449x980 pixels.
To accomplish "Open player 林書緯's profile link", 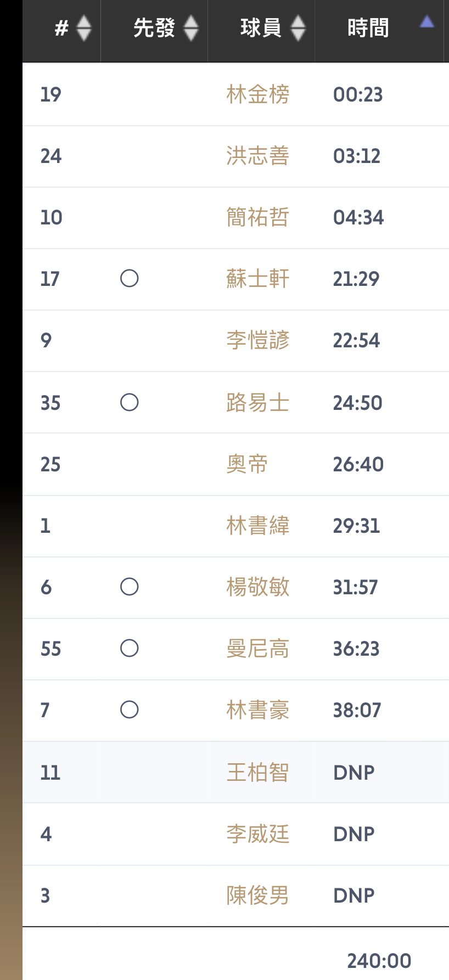I will point(257,526).
